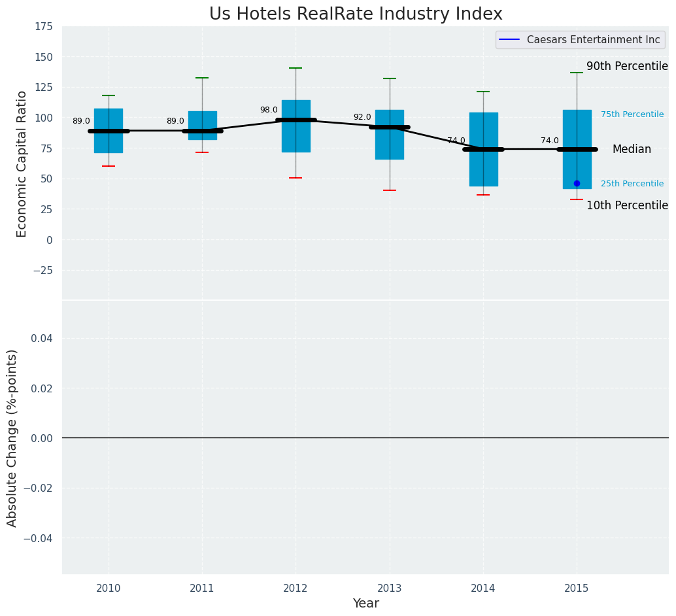Click the 10th Percentile label
The image size is (676, 616).
627,205
